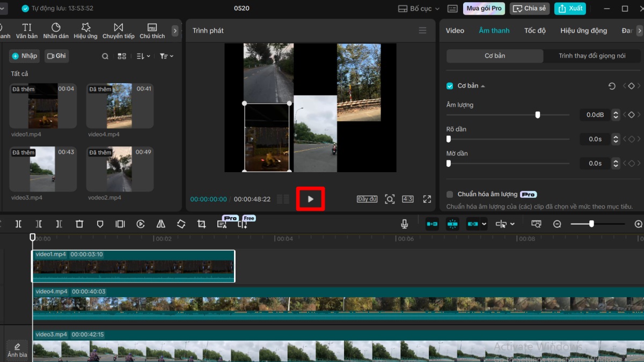Image resolution: width=644 pixels, height=362 pixels.
Task: Click the rotate clip icon
Action: coord(181,224)
